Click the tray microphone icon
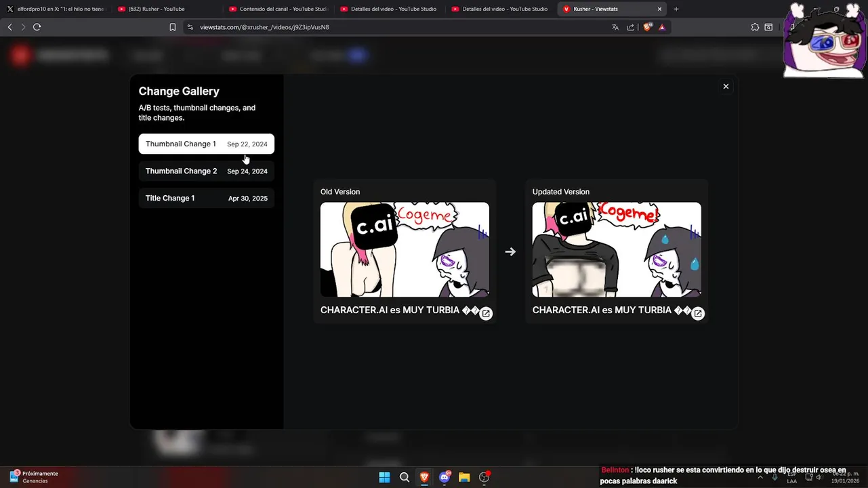Image resolution: width=868 pixels, height=488 pixels. [x=774, y=477]
